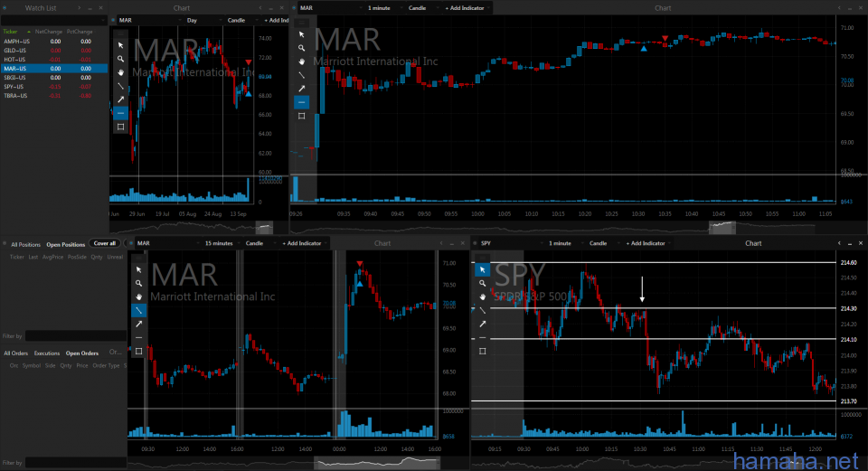Select TBRA-US in watch list
The height and width of the screenshot is (471, 868).
pos(53,96)
